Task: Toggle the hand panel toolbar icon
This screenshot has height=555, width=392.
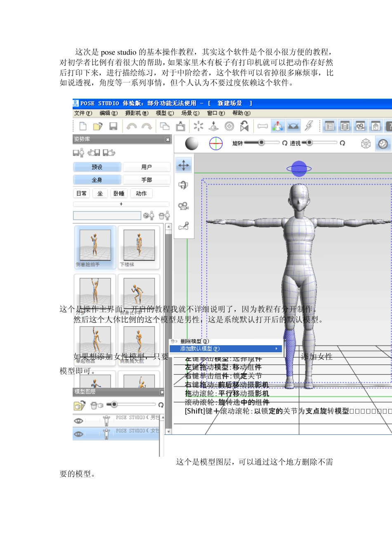Action: (375, 126)
